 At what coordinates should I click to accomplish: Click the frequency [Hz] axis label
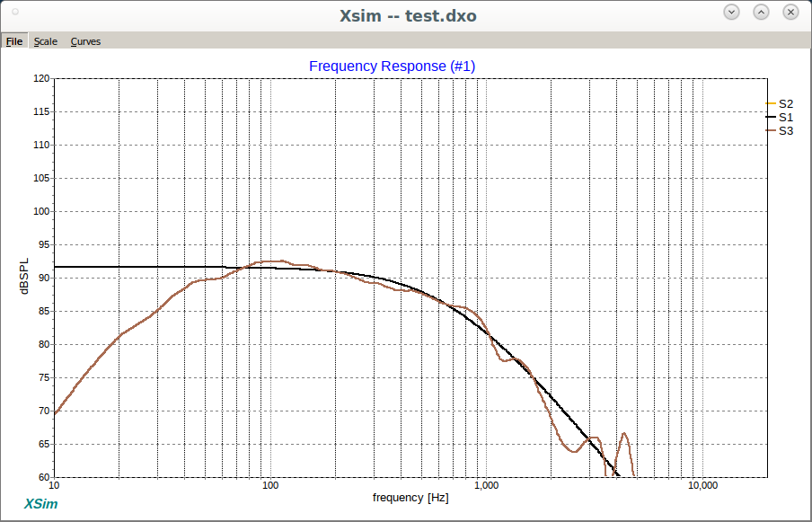click(410, 498)
